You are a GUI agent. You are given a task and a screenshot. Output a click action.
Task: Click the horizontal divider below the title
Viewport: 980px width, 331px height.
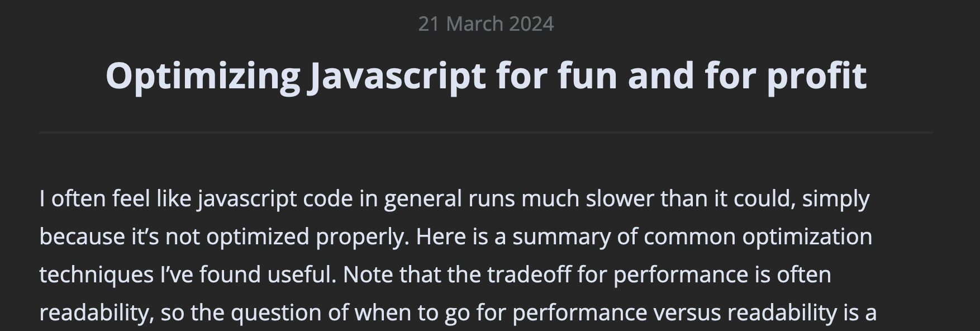(486, 132)
